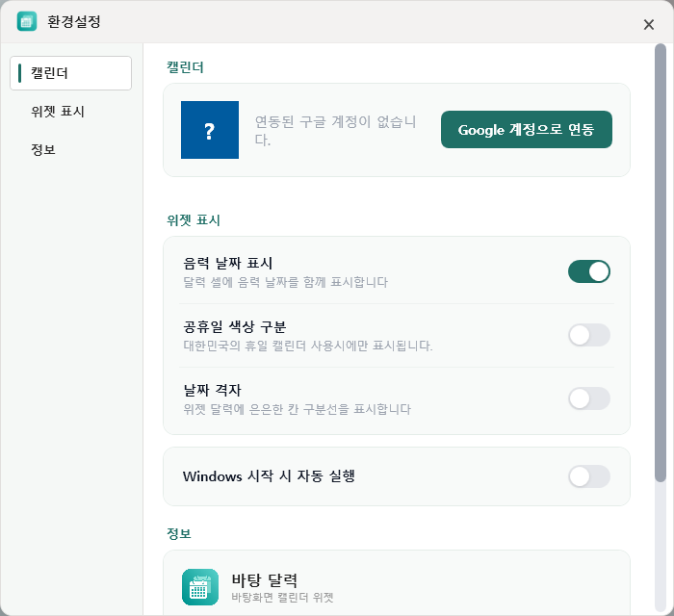The image size is (674, 616).
Task: Click the 정보 section heading
Action: (x=178, y=533)
